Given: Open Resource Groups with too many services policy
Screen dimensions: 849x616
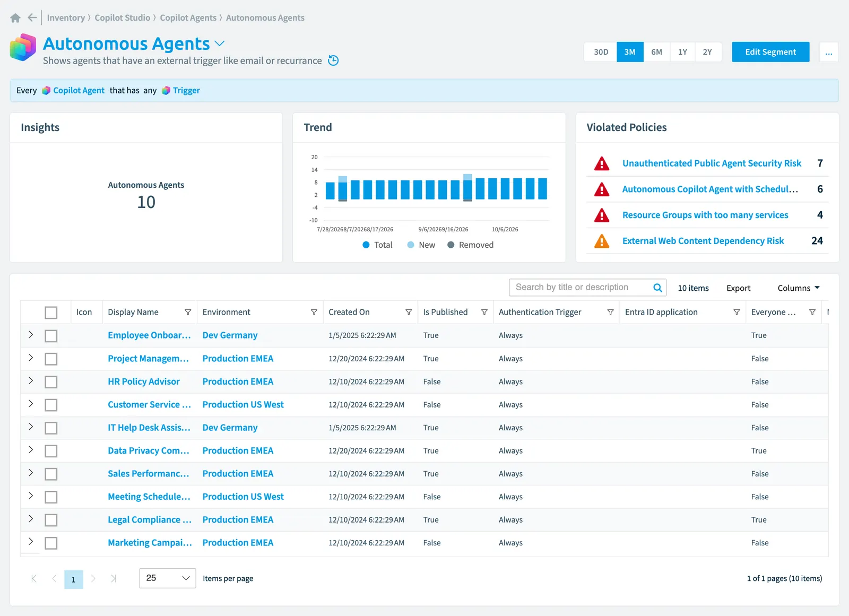Looking at the screenshot, I should click(x=705, y=215).
